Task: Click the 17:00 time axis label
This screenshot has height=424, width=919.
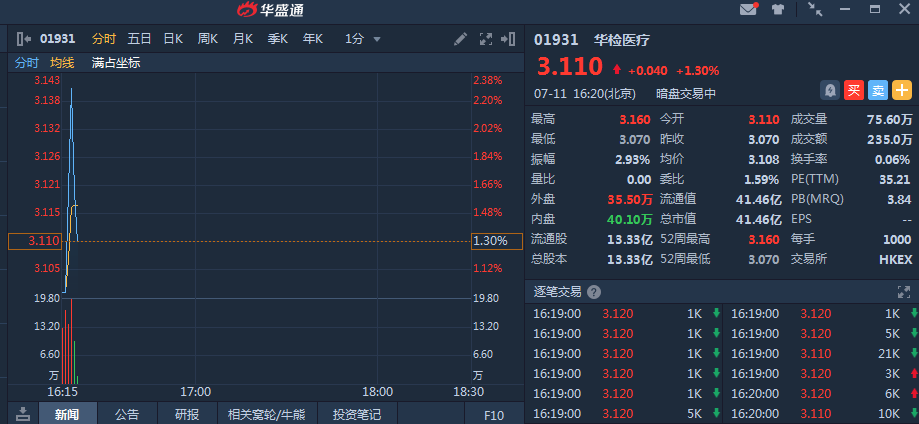Action: [x=195, y=392]
